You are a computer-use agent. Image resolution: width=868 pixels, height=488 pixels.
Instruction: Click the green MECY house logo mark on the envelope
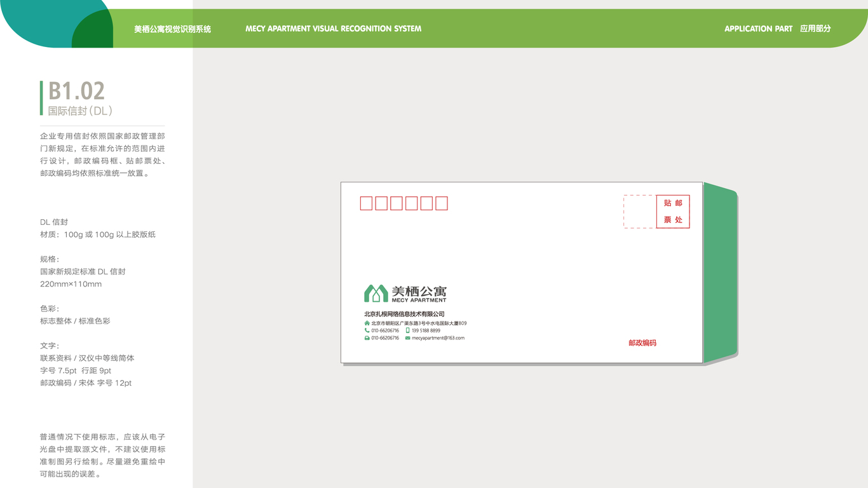point(376,293)
